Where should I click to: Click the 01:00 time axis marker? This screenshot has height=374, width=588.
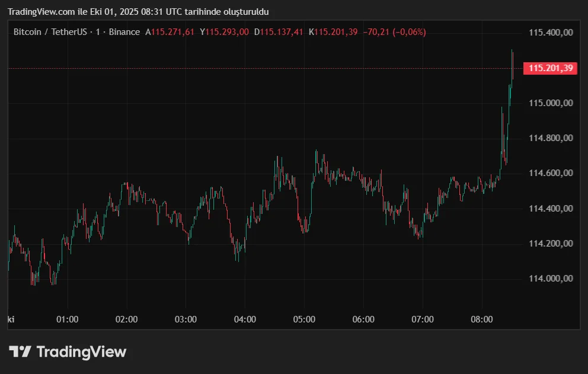tap(67, 319)
